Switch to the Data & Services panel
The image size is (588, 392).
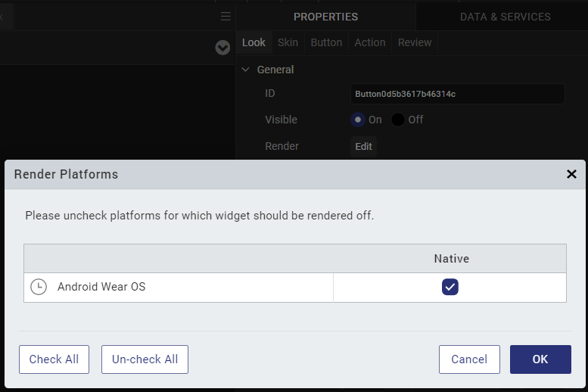tap(505, 17)
